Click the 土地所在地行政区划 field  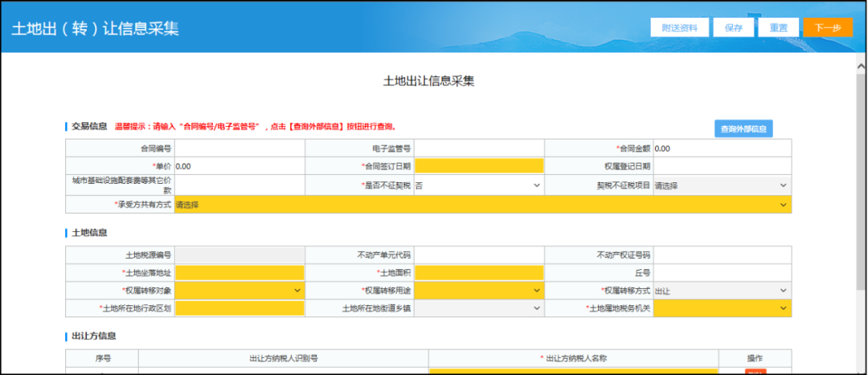(240, 308)
